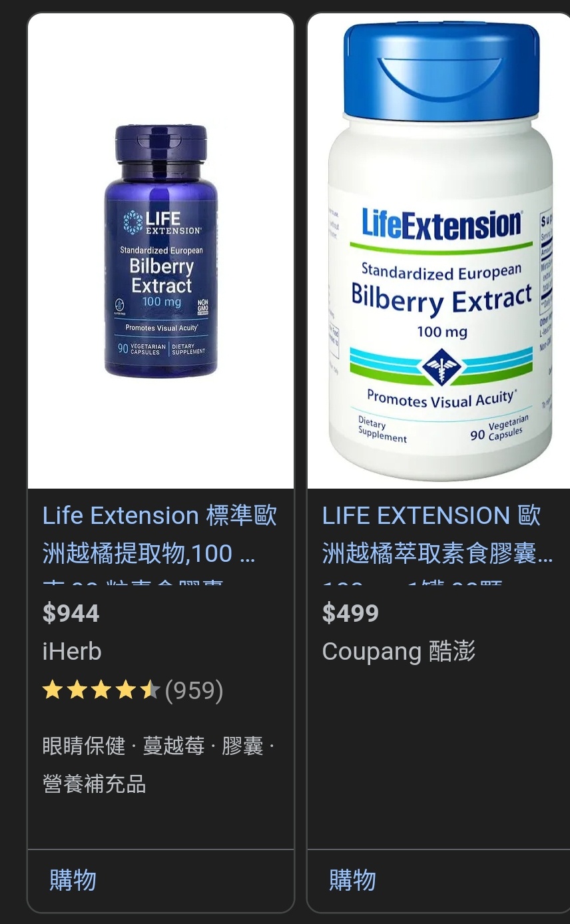Select the iHerb seller name

point(72,651)
